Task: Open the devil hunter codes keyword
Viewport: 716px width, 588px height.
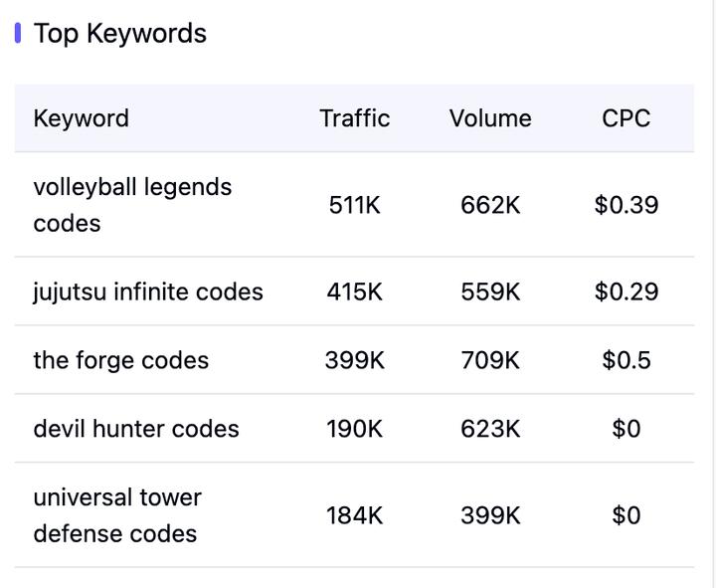Action: pyautogui.click(x=136, y=429)
